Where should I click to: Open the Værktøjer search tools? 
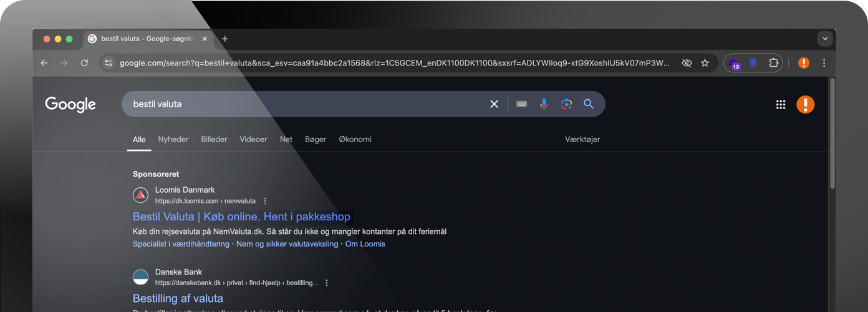(x=582, y=140)
